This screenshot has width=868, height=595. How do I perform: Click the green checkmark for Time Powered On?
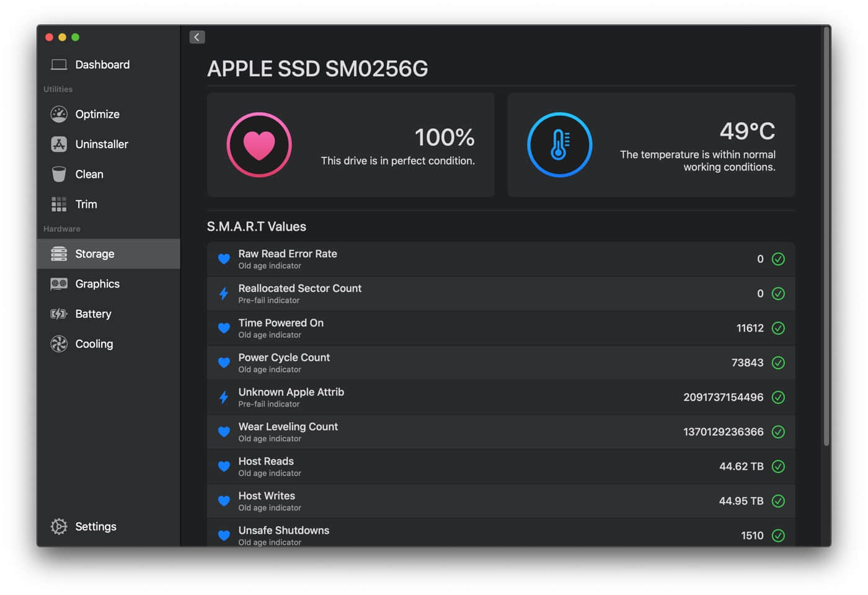778,328
